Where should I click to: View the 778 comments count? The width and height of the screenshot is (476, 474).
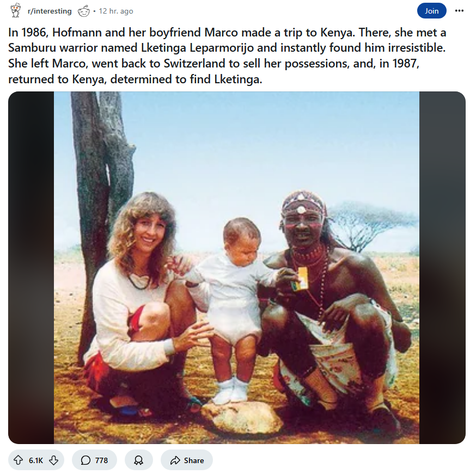point(101,460)
